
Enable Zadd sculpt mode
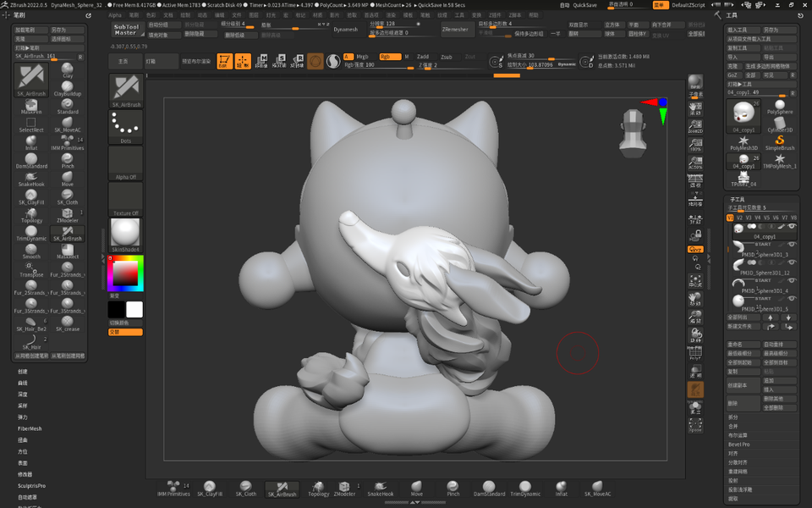coord(423,57)
